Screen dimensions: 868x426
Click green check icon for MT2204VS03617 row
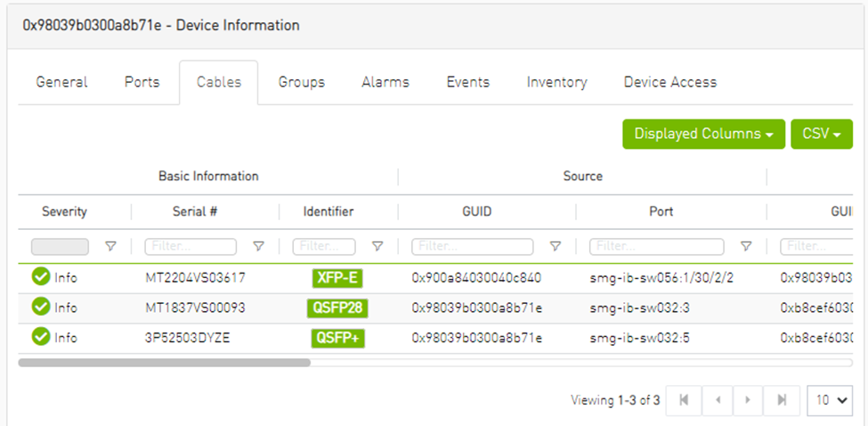pos(41,277)
